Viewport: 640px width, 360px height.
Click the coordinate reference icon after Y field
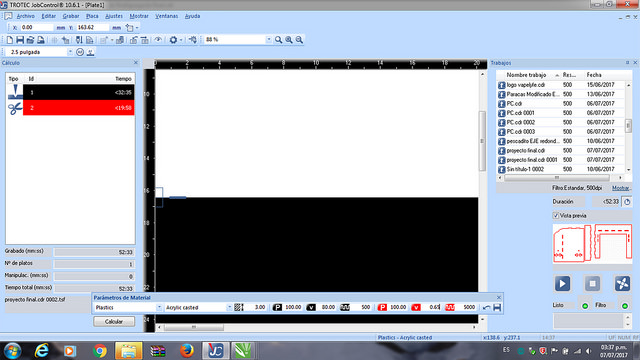coord(129,28)
